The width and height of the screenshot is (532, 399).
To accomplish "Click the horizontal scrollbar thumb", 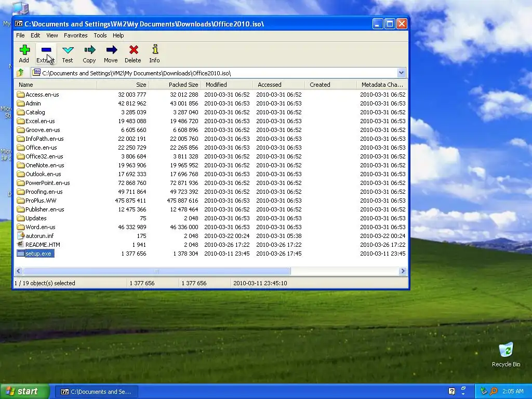I will tap(157, 271).
